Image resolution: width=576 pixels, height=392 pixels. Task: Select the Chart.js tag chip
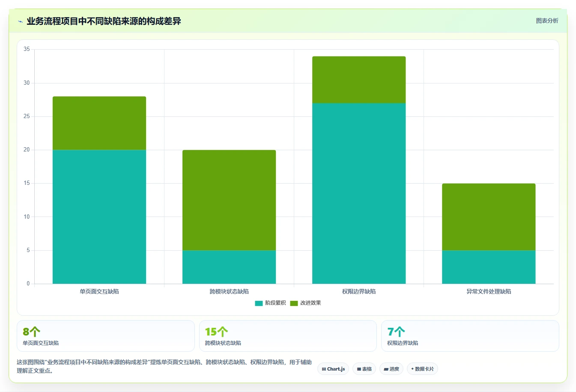333,369
